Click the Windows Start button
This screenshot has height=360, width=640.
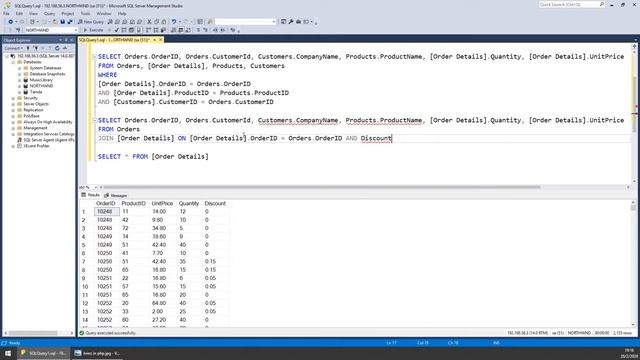[8, 353]
